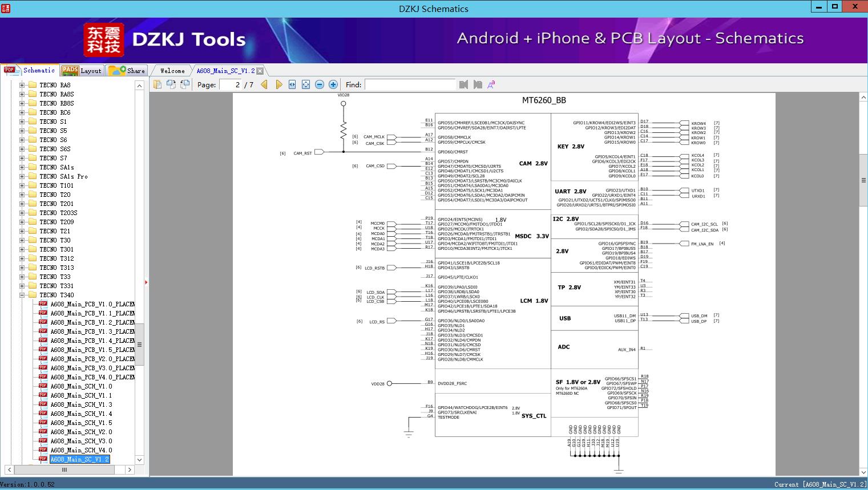The image size is (868, 490).
Task: Click the folder icon beside TECNO SA1s Pro
Action: pos(33,176)
